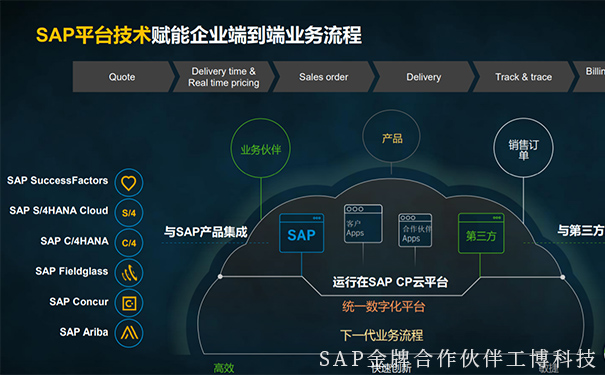Click the orange 统一数字化平台 text
The height and width of the screenshot is (375, 605).
pyautogui.click(x=384, y=307)
